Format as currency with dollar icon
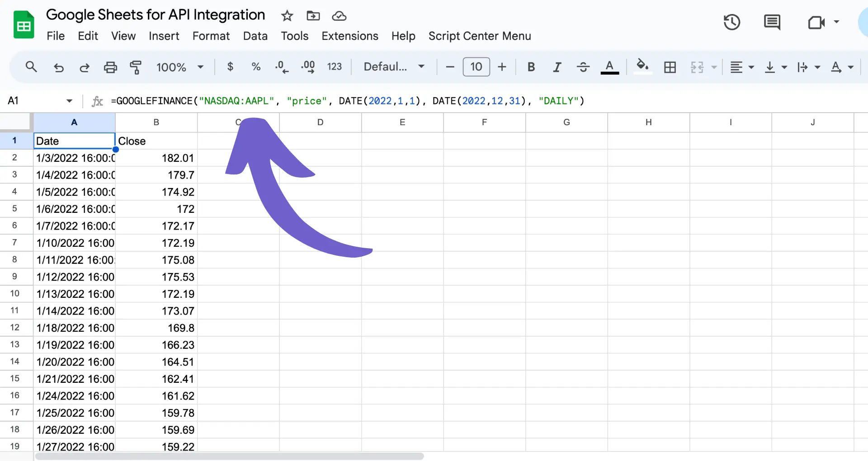868x461 pixels. pos(230,67)
